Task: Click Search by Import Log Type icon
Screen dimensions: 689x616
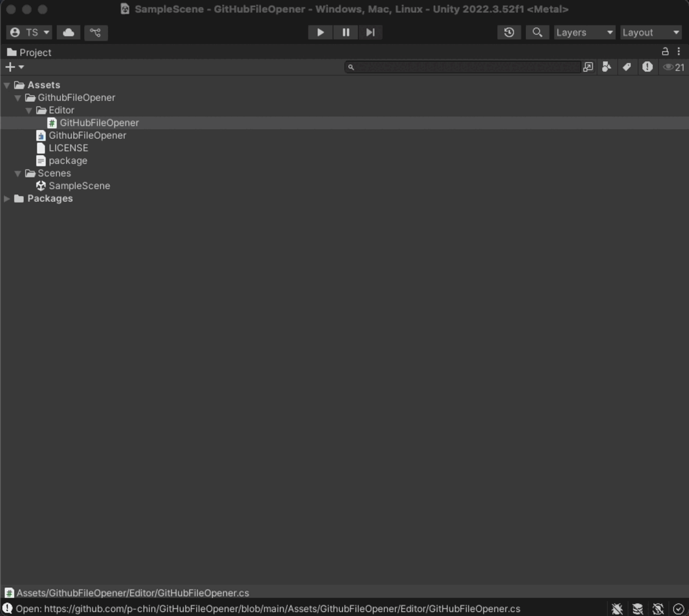Action: pyautogui.click(x=647, y=67)
